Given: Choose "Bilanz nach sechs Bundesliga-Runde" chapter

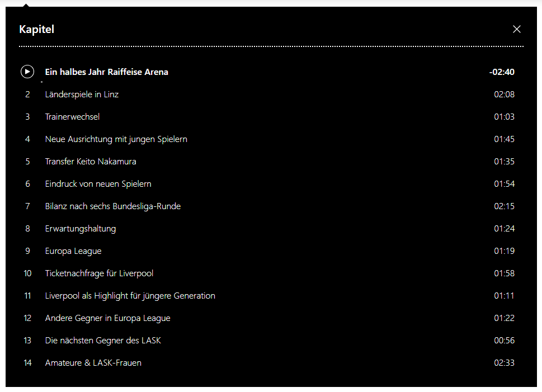Looking at the screenshot, I should click(x=113, y=206).
